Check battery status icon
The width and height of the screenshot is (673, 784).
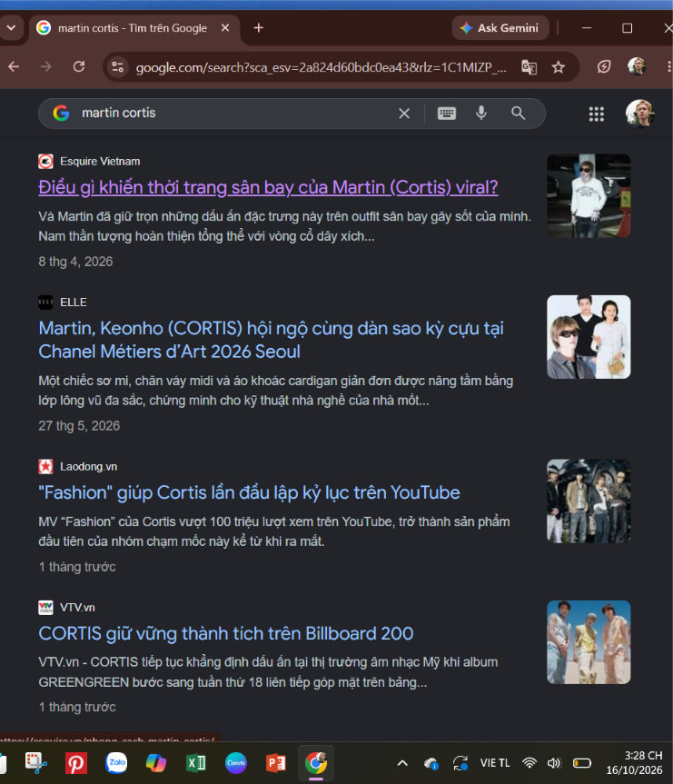pyautogui.click(x=582, y=763)
